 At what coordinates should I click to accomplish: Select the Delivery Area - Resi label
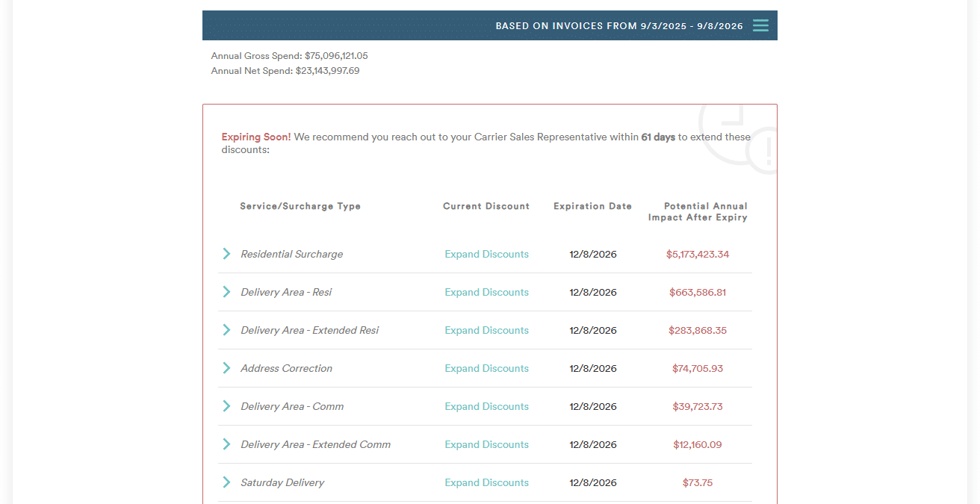(286, 292)
